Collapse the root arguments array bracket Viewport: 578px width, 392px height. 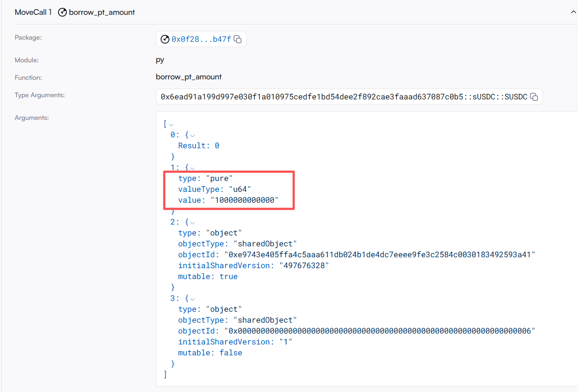[171, 125]
